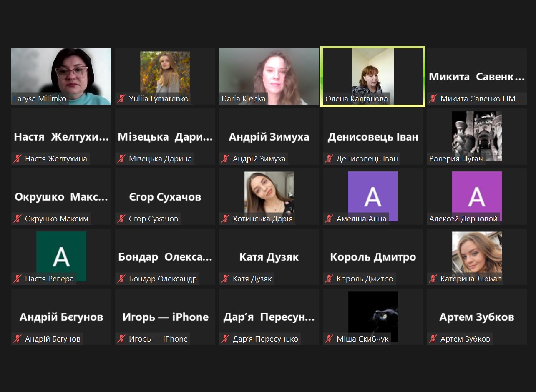Click large name text Бондар Олекса…
The height and width of the screenshot is (392, 536).
point(165,257)
